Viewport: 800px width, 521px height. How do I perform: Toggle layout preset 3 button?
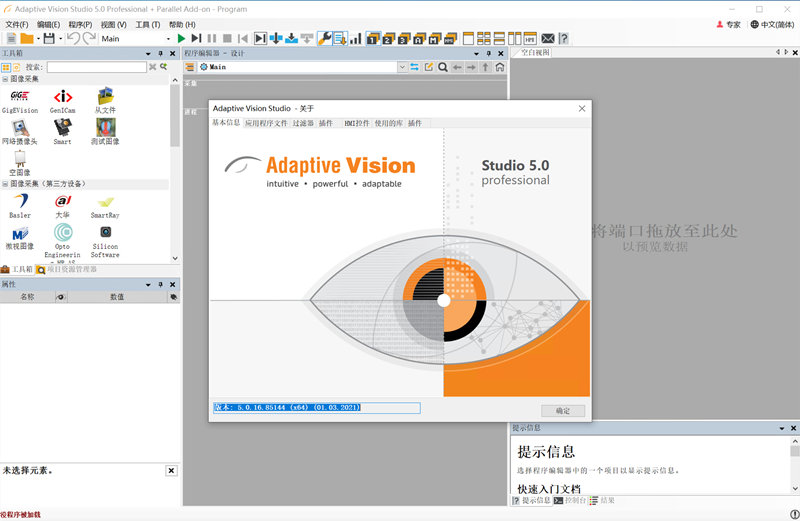pyautogui.click(x=404, y=38)
